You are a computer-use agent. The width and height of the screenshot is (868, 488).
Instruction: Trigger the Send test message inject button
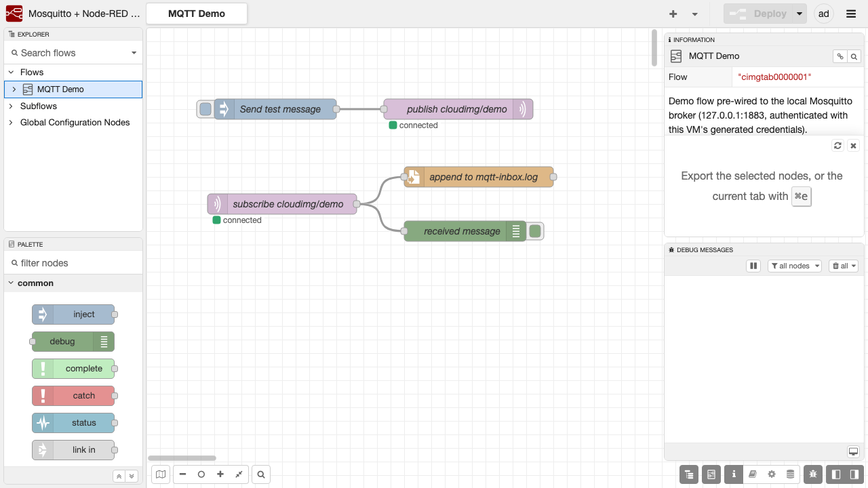[x=205, y=109]
